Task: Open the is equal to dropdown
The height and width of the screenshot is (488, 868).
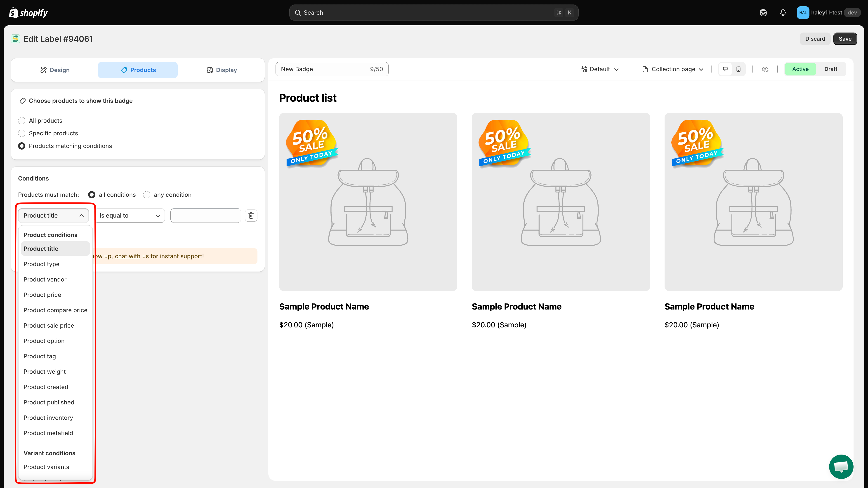Action: pos(130,216)
